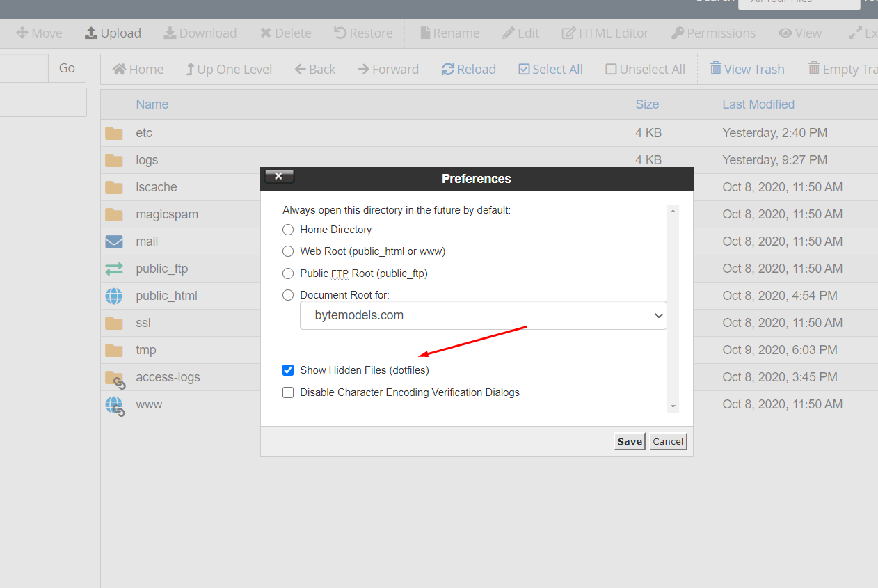Sort file list by Name column

152,104
